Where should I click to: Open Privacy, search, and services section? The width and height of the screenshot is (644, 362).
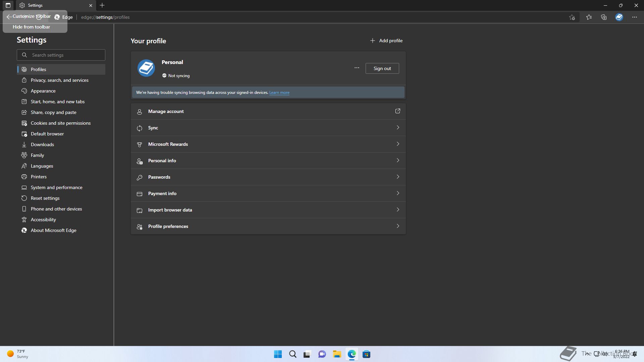(x=61, y=80)
